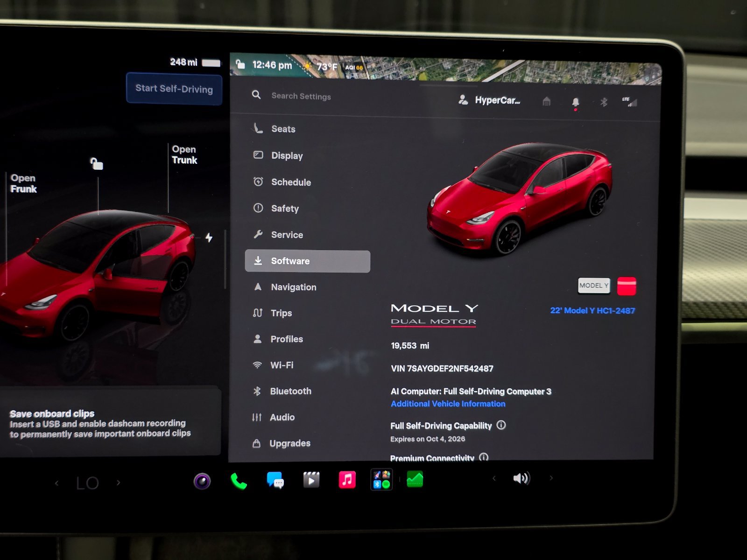Tap the Open Frunk label
Image resolution: width=747 pixels, height=560 pixels.
[x=23, y=183]
